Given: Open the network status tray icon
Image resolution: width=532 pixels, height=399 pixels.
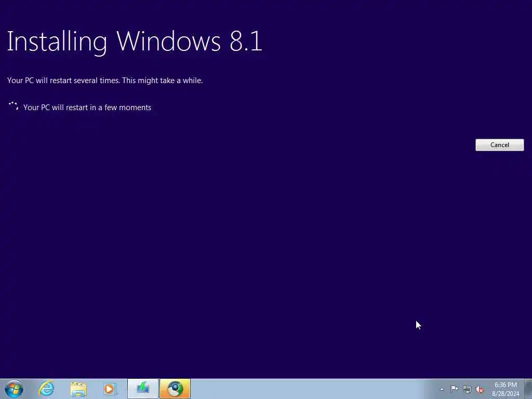Looking at the screenshot, I should pyautogui.click(x=467, y=389).
